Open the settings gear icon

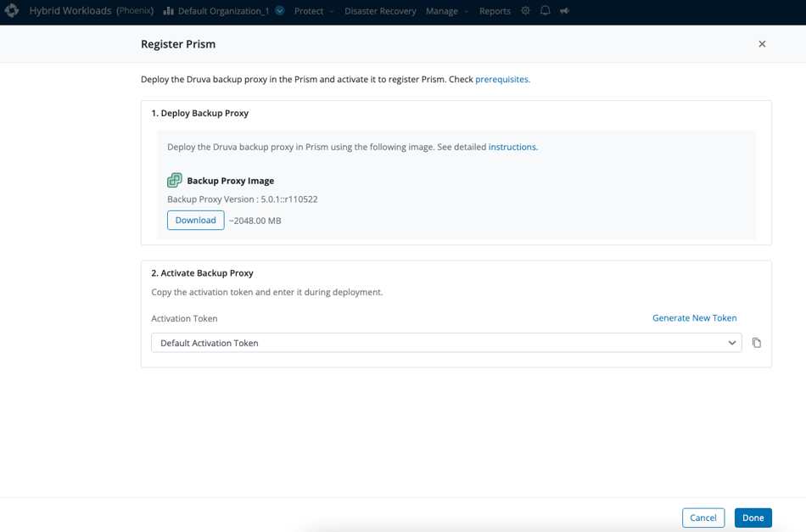point(525,11)
